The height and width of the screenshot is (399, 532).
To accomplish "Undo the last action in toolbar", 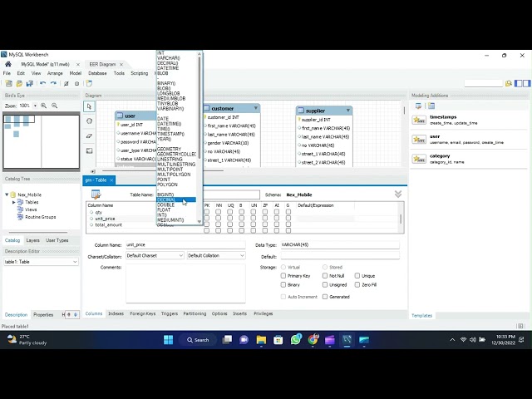I will [x=42, y=83].
